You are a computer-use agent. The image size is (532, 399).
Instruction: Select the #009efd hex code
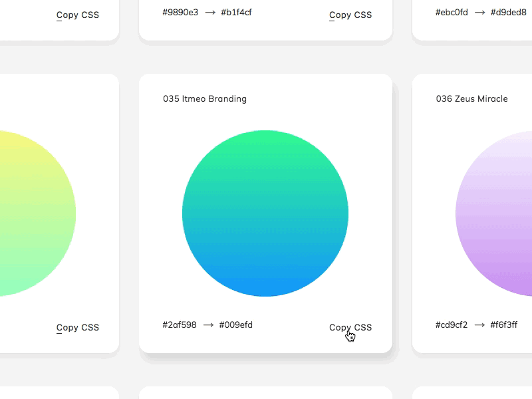click(x=235, y=325)
